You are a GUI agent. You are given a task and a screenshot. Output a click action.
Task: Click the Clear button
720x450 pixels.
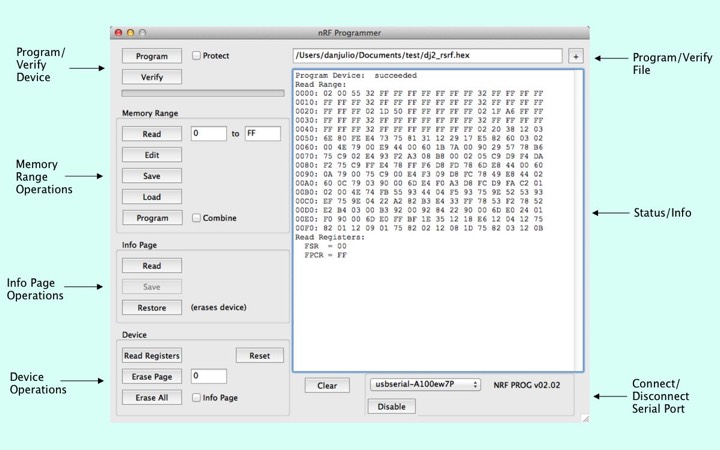(327, 386)
